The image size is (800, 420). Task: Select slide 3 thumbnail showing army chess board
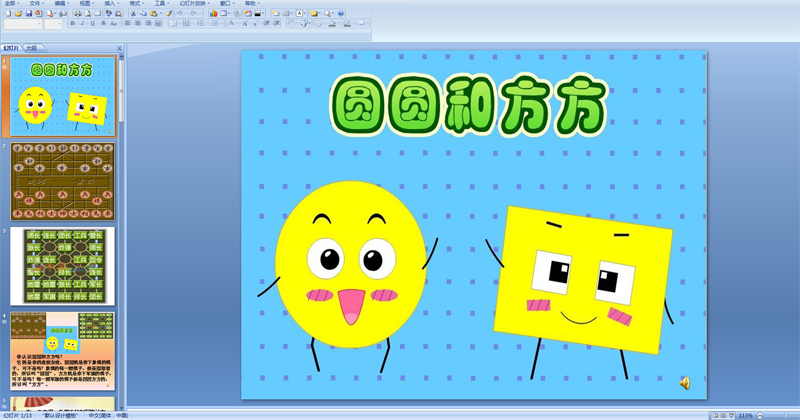[63, 266]
